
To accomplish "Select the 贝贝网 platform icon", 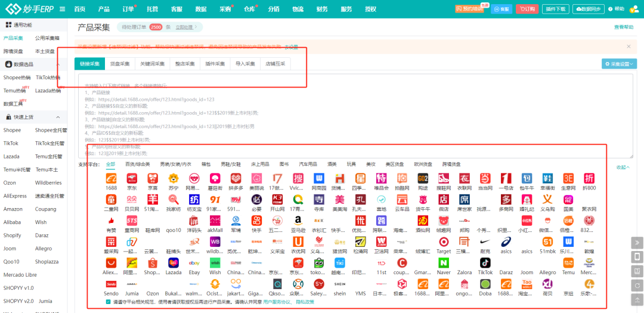I will tap(132, 199).
